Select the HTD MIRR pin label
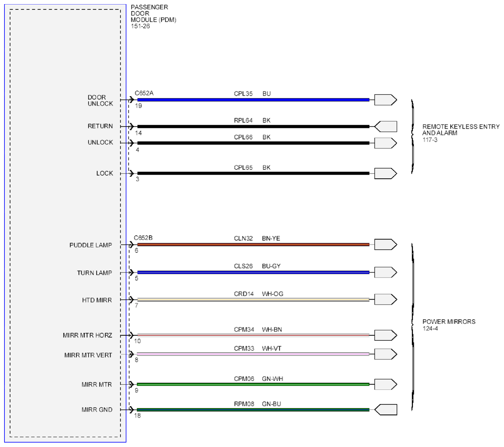Screen dimensions: 504x447 click(x=97, y=300)
